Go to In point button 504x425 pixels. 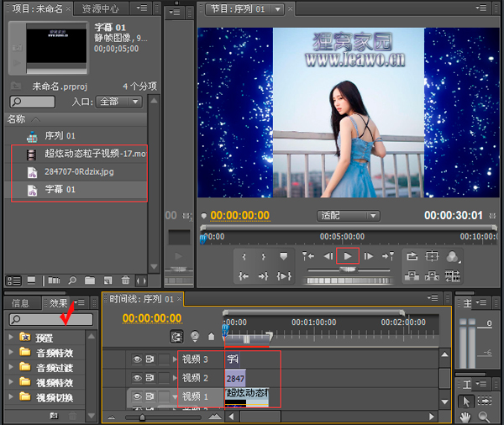click(x=244, y=275)
